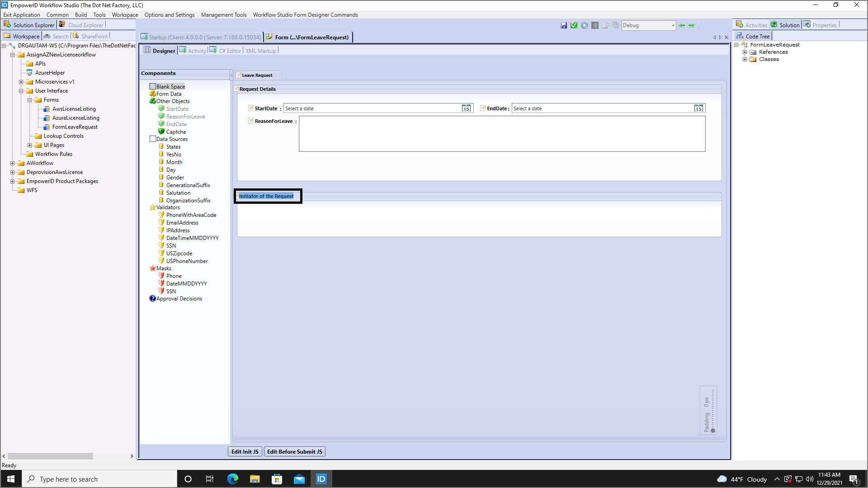Click the green checkmark compile icon
Viewport: 868px width, 488px height.
(x=574, y=25)
